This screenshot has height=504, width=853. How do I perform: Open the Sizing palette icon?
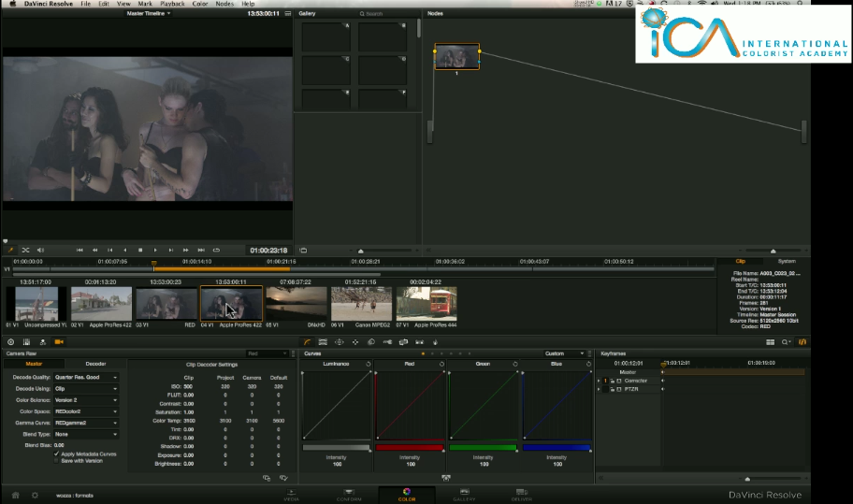click(404, 342)
